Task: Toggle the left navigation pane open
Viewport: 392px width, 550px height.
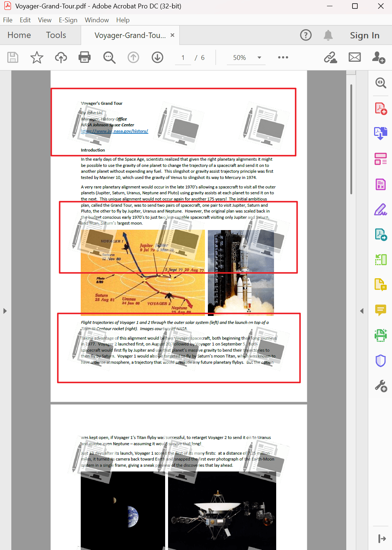Action: (x=5, y=311)
